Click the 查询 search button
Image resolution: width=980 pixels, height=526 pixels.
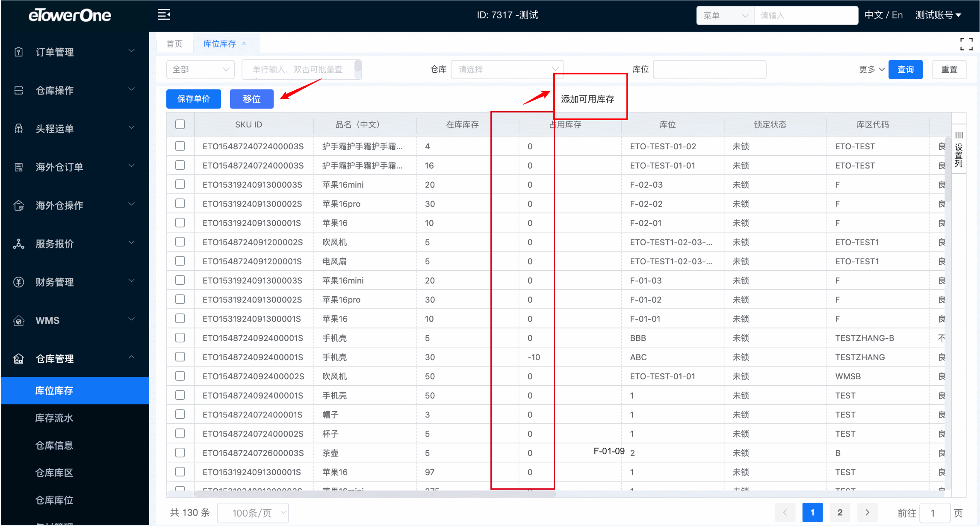(905, 69)
